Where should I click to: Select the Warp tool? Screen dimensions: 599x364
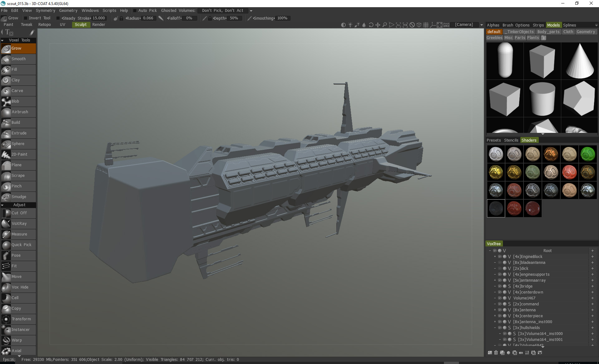(x=18, y=340)
